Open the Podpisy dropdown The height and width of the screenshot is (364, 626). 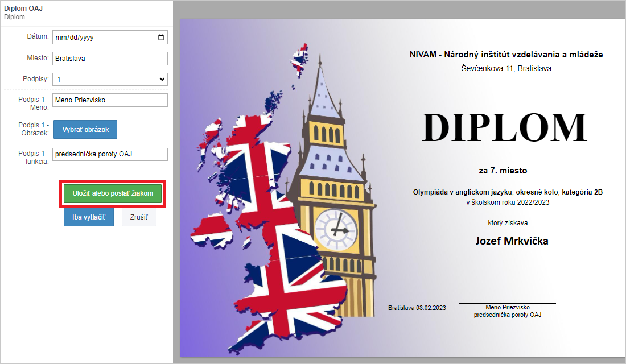point(110,79)
